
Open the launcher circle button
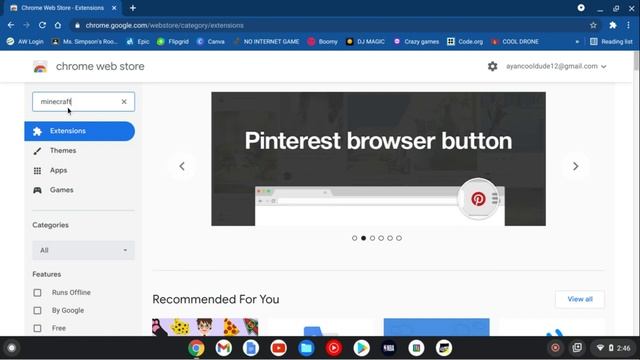tap(11, 348)
